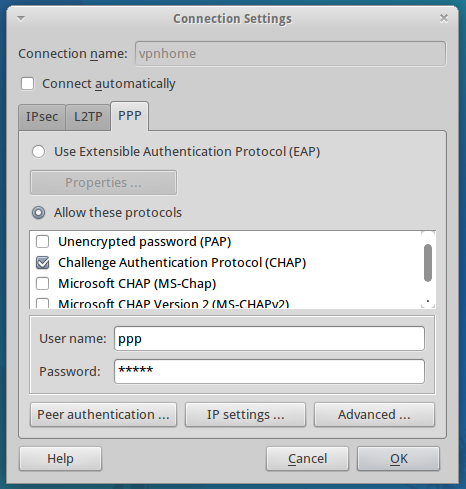Uncheck Challenge Authentication Protocol (CHAP)
Image resolution: width=466 pixels, height=489 pixels.
click(x=43, y=263)
